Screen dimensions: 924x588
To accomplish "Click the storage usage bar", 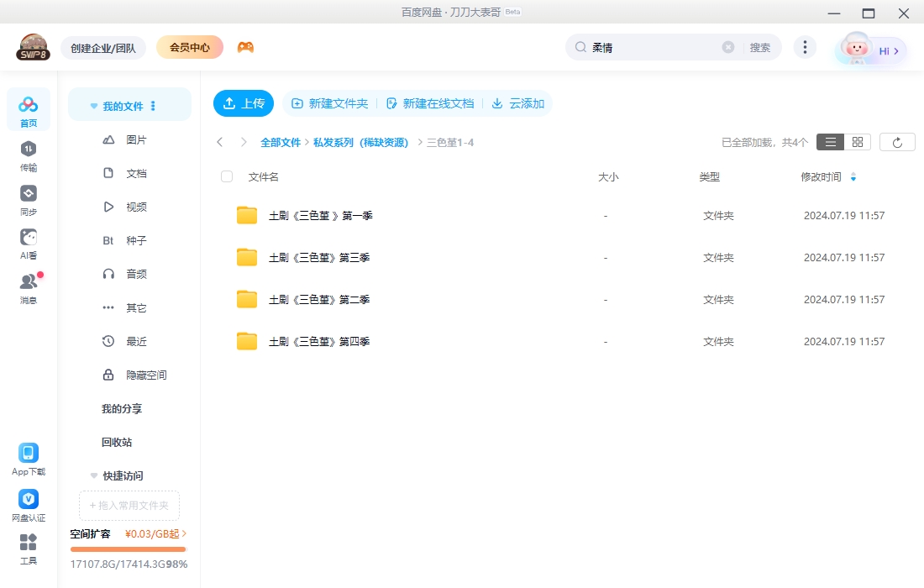I will coord(128,551).
